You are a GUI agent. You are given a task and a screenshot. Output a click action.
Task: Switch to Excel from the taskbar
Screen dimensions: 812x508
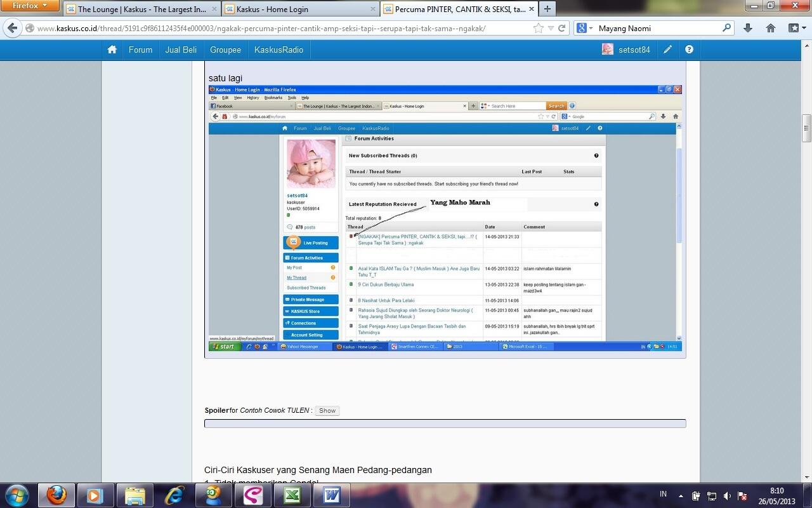click(292, 495)
